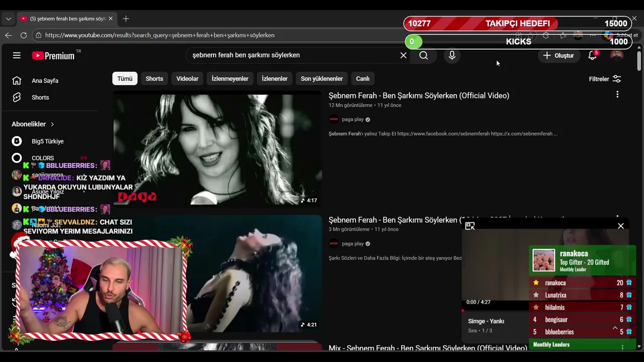Click the scrollbar down arrow
Viewport: 644px width, 362px height.
[639, 346]
